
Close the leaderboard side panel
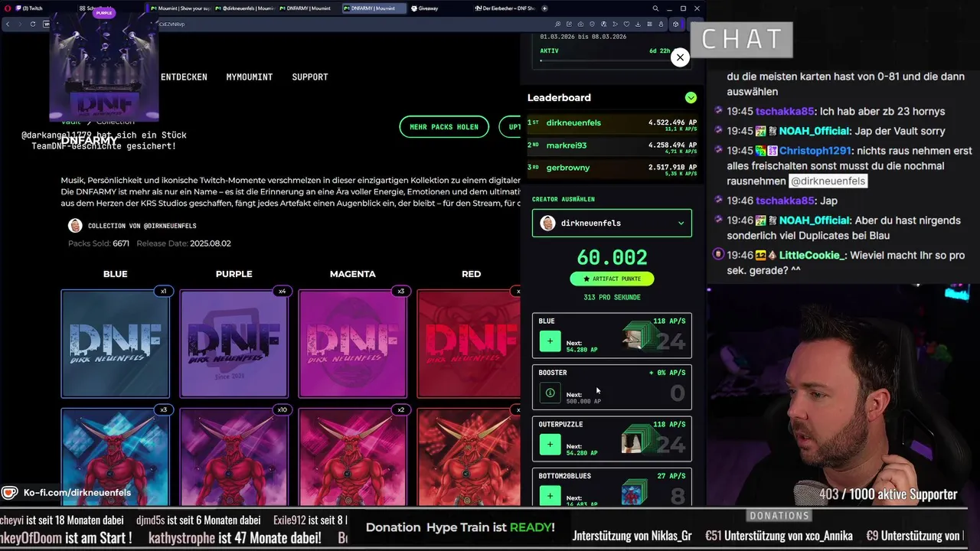(680, 57)
